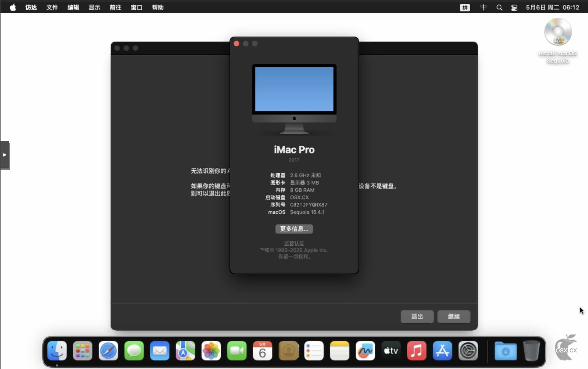Open the 监管认证 link
The image size is (588, 369).
point(294,243)
